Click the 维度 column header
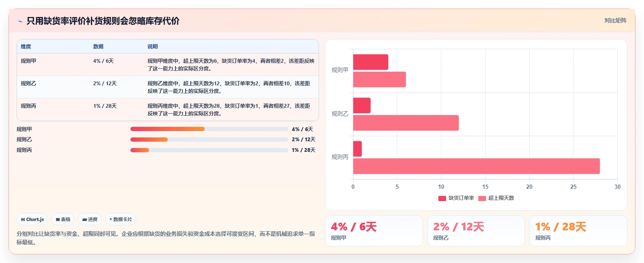The width and height of the screenshot is (644, 263). tap(26, 46)
